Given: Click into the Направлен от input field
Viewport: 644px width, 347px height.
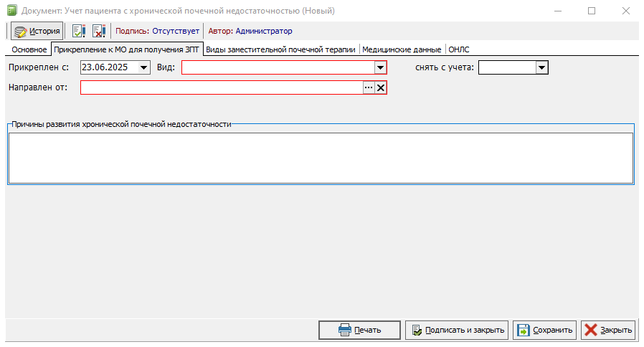Looking at the screenshot, I should (222, 87).
